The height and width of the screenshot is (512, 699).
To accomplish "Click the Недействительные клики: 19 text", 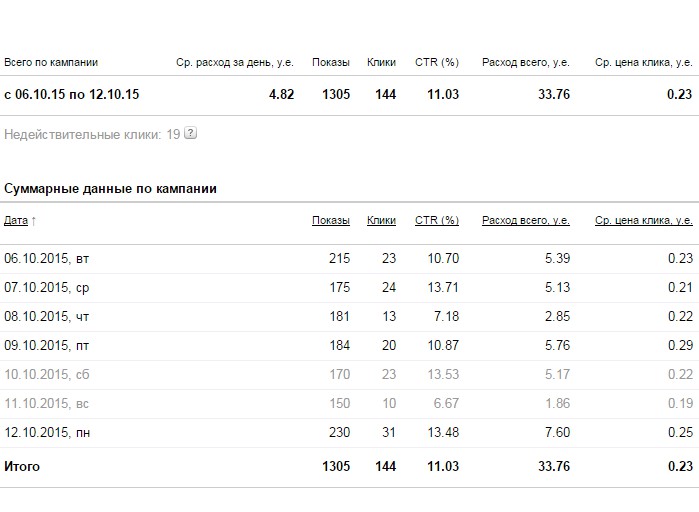I will click(x=92, y=134).
